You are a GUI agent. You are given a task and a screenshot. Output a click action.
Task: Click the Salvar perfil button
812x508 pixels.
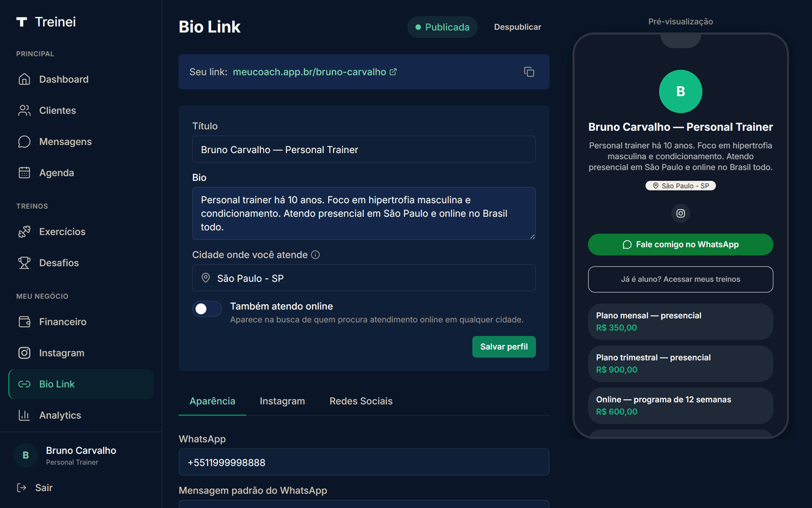(x=504, y=347)
